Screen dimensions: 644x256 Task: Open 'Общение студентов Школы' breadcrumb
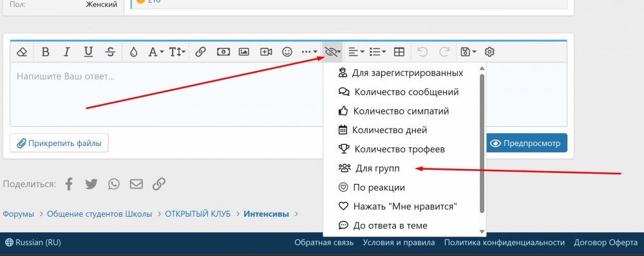pyautogui.click(x=99, y=214)
